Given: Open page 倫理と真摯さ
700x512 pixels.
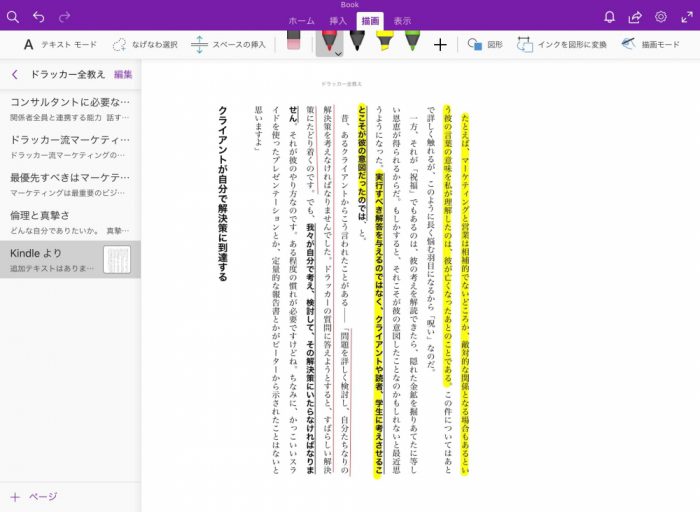Looking at the screenshot, I should tap(70, 222).
